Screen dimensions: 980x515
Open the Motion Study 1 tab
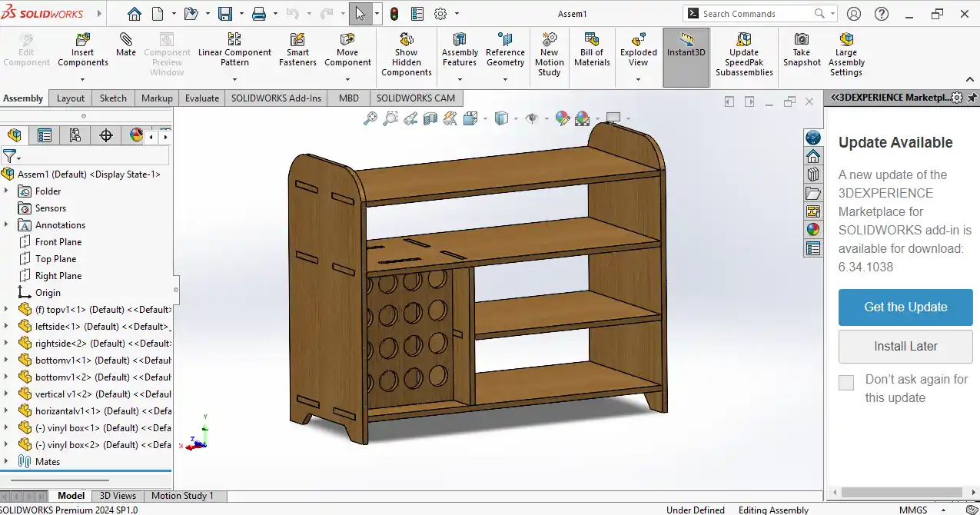(182, 496)
